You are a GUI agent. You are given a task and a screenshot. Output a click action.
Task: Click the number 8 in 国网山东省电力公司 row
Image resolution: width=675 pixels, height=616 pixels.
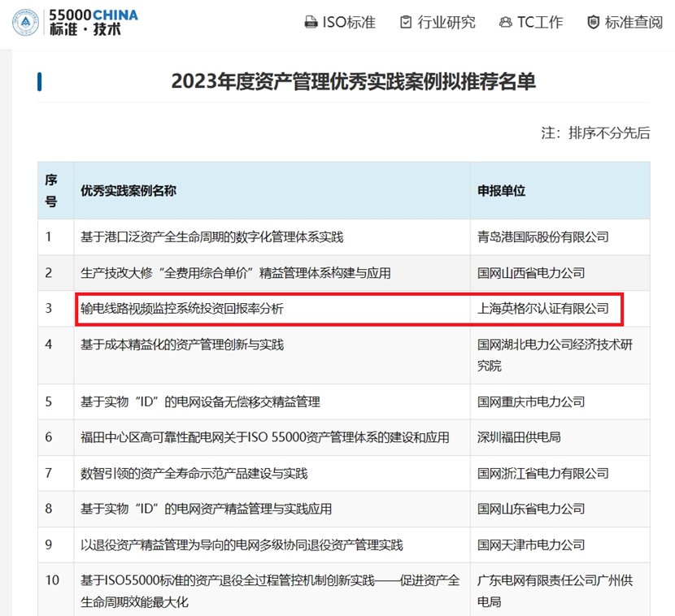[x=49, y=509]
